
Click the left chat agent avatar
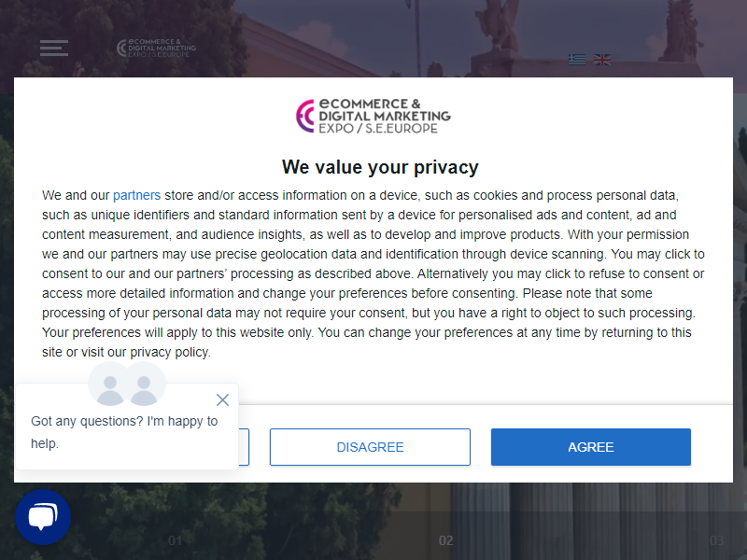pos(109,384)
